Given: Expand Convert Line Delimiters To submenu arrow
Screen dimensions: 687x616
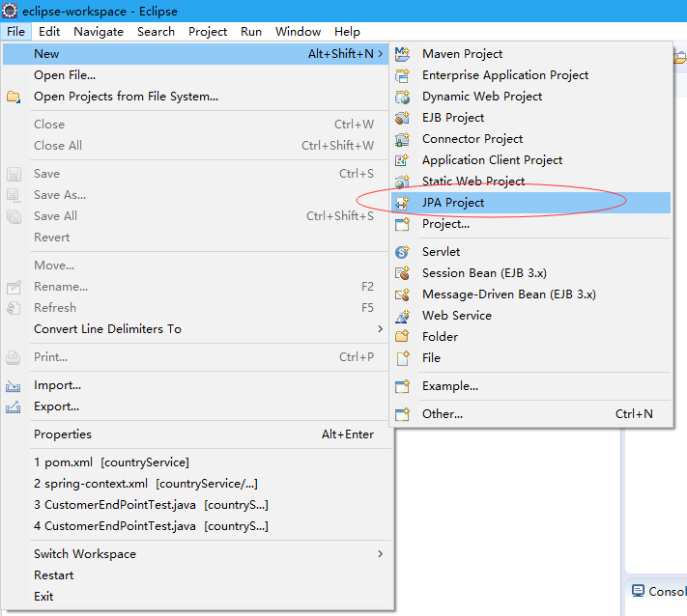Looking at the screenshot, I should click(x=381, y=329).
